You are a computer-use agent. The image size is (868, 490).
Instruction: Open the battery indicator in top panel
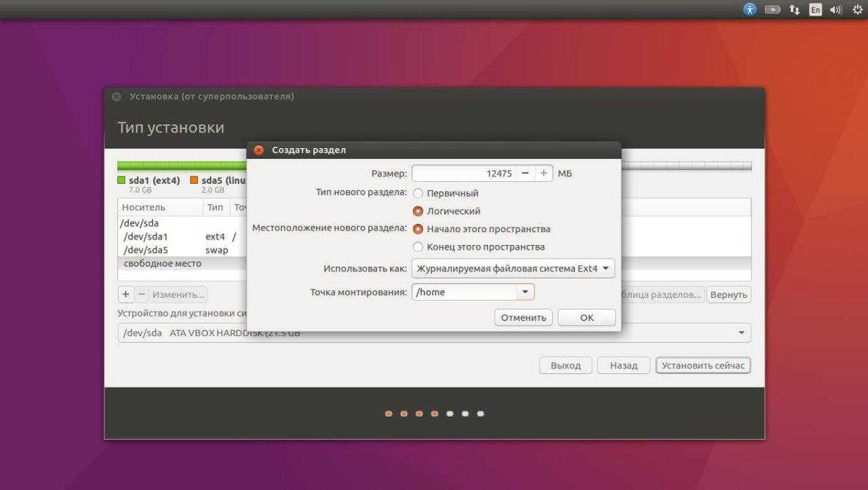[x=772, y=10]
